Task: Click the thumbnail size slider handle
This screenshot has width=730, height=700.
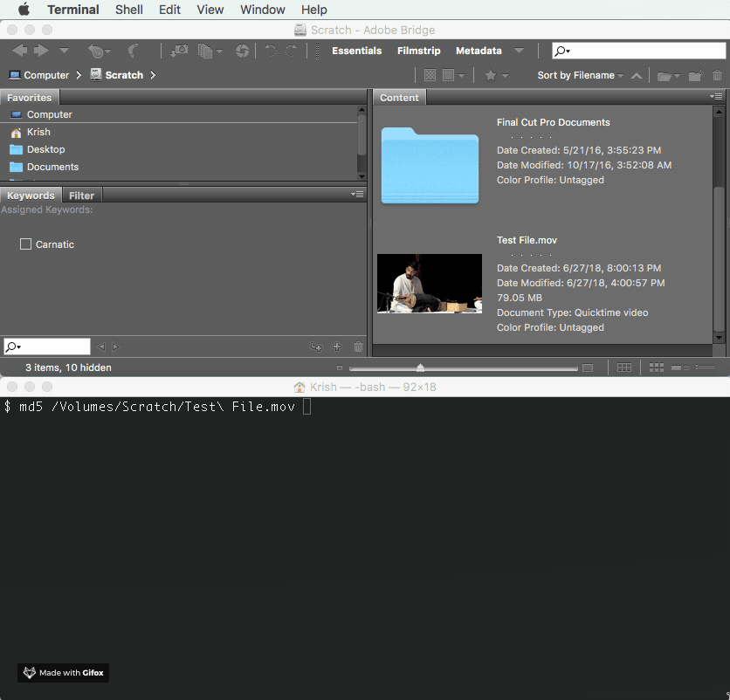Action: [420, 367]
